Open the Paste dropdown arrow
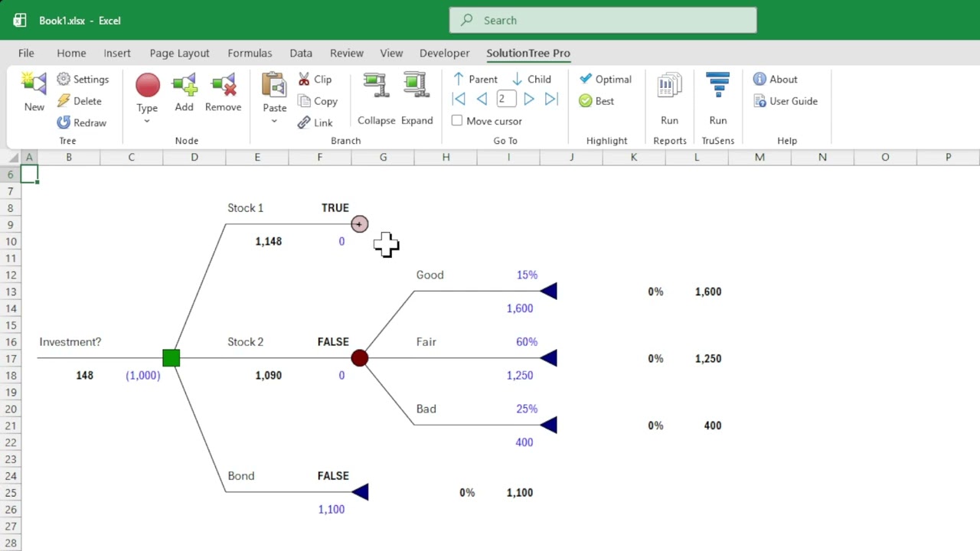The image size is (980, 551). [x=274, y=122]
